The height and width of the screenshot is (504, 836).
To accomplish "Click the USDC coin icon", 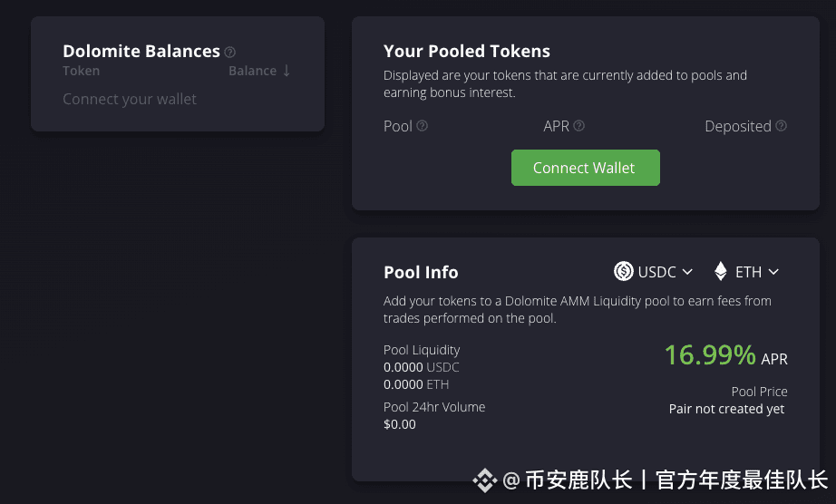I will (623, 271).
